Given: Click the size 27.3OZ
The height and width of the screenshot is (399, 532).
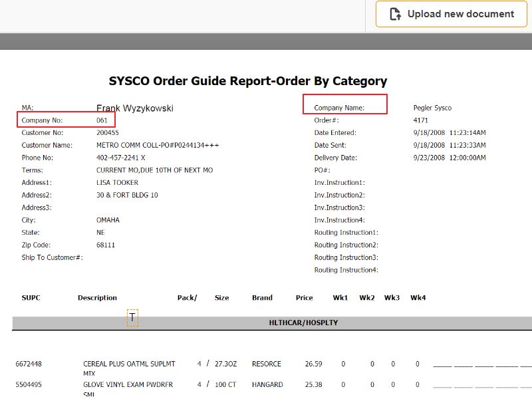Looking at the screenshot, I should coord(225,364).
